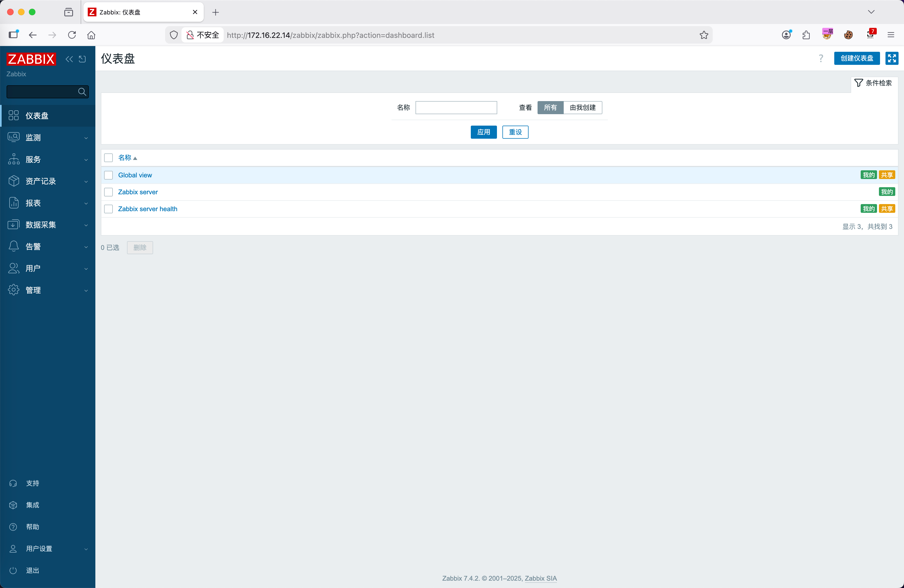Open the Zabbix server dashboard link
This screenshot has width=904, height=588.
(138, 192)
